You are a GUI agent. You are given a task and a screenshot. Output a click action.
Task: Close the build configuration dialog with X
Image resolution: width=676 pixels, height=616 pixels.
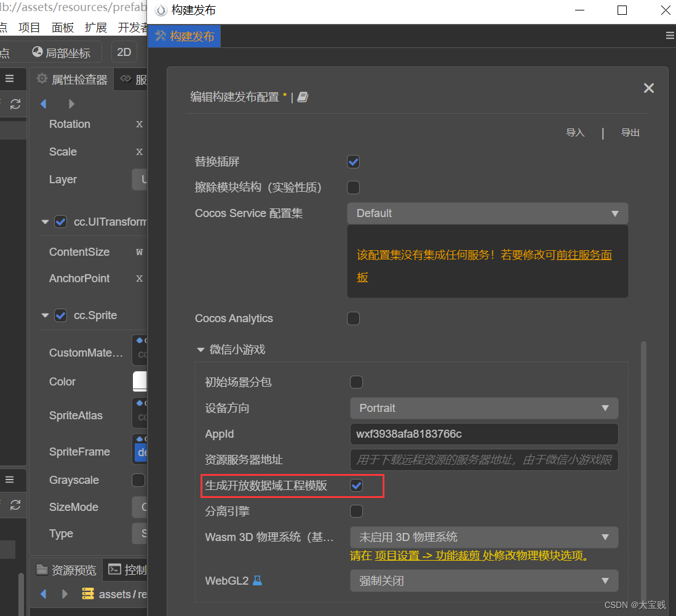[648, 89]
